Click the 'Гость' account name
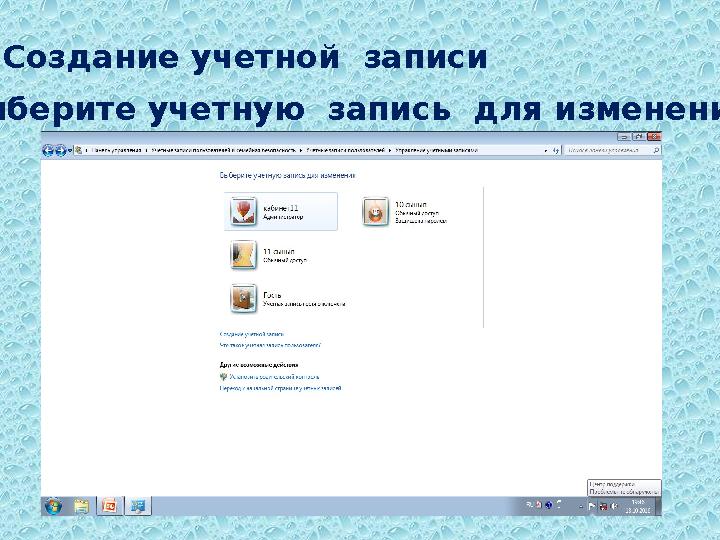Viewport: 720px width, 540px height. click(x=272, y=295)
